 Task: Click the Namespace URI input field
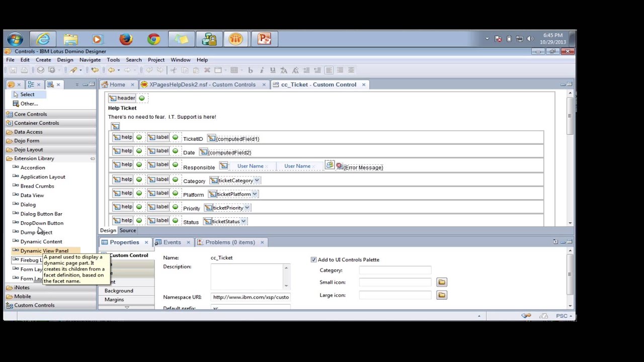click(250, 297)
